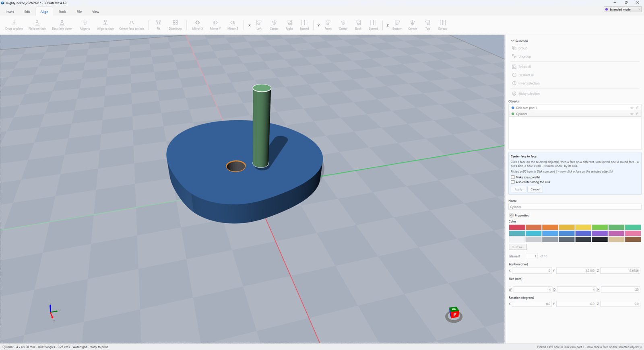Align X Left
The width and height of the screenshot is (644, 350).
click(259, 25)
